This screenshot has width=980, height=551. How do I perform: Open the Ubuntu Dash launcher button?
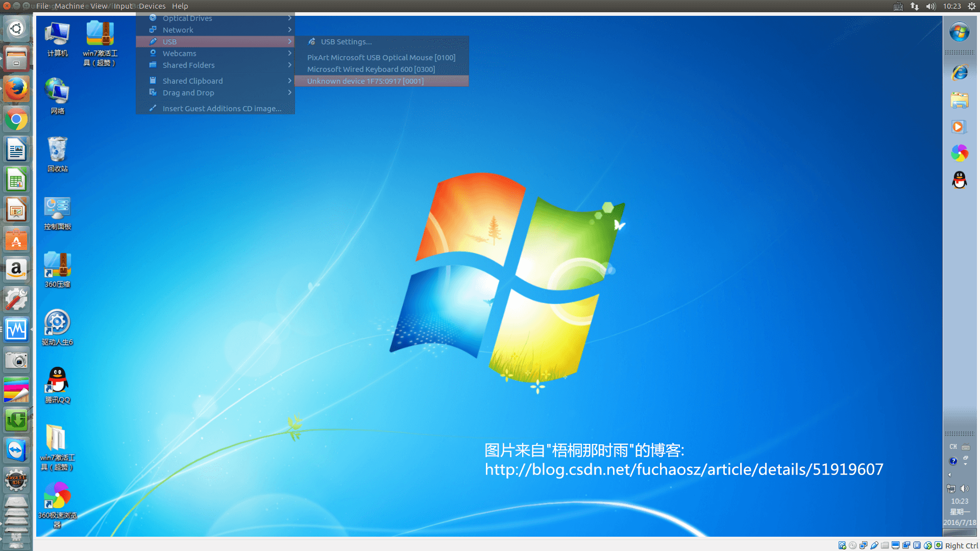pos(16,29)
